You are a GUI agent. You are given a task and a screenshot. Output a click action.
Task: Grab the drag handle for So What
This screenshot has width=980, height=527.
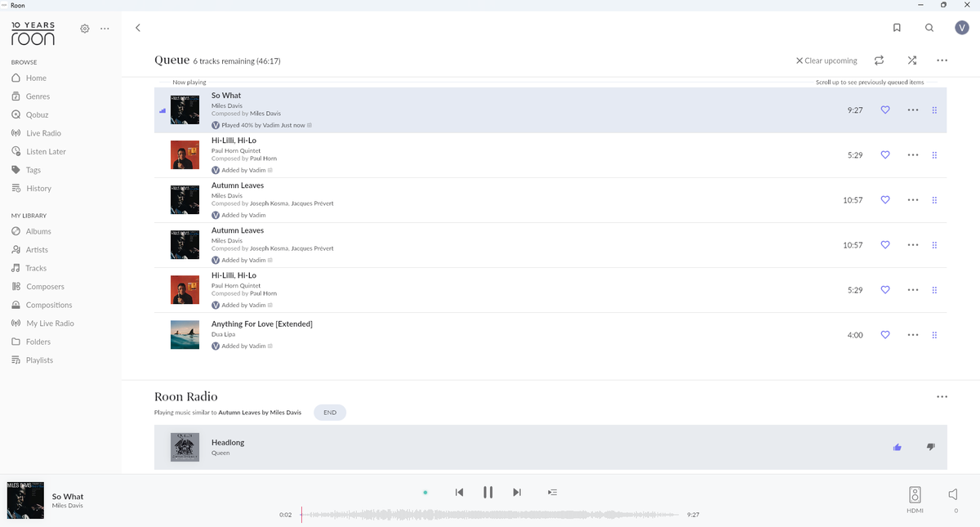pos(934,110)
